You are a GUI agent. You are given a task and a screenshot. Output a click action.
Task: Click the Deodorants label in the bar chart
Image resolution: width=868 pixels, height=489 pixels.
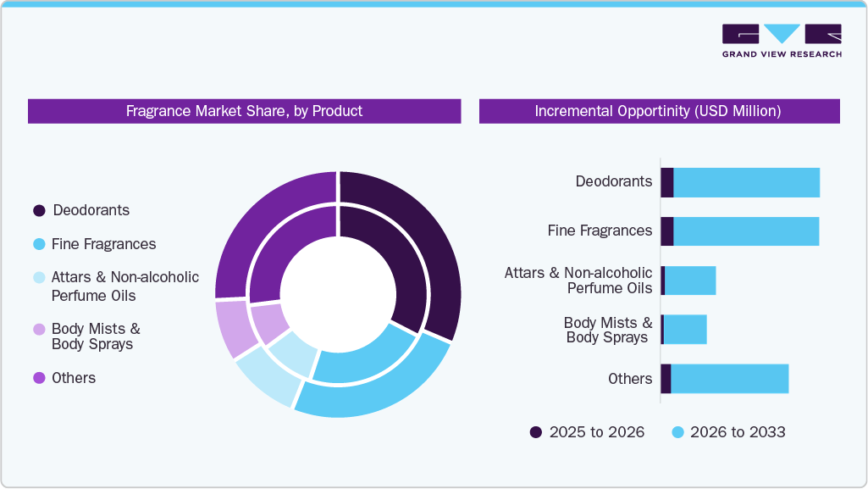pos(612,181)
